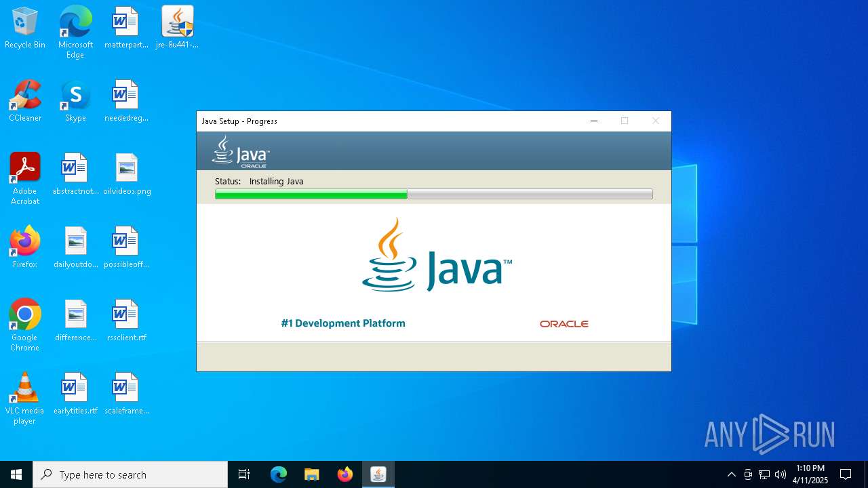Select the abstractnot Word document icon
Image resolution: width=868 pixels, height=488 pixels.
pos(75,175)
